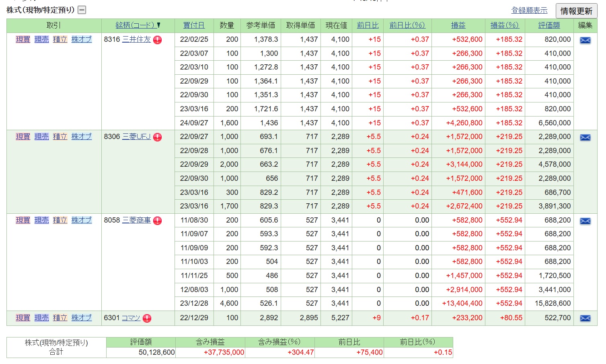The image size is (606, 364).
Task: Open the envelope edit icon for 8058 三菱商事
Action: (585, 221)
